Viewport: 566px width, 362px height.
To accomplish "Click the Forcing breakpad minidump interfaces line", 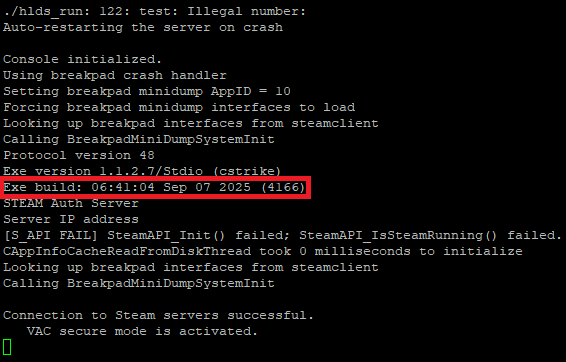I will (179, 107).
